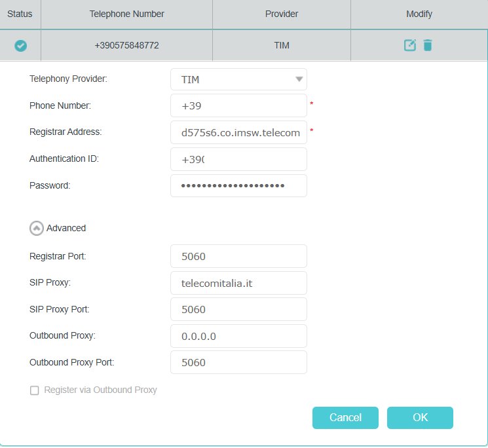Viewport: 488px width, 448px height.
Task: Open the Telephony Provider dropdown
Action: (238, 79)
